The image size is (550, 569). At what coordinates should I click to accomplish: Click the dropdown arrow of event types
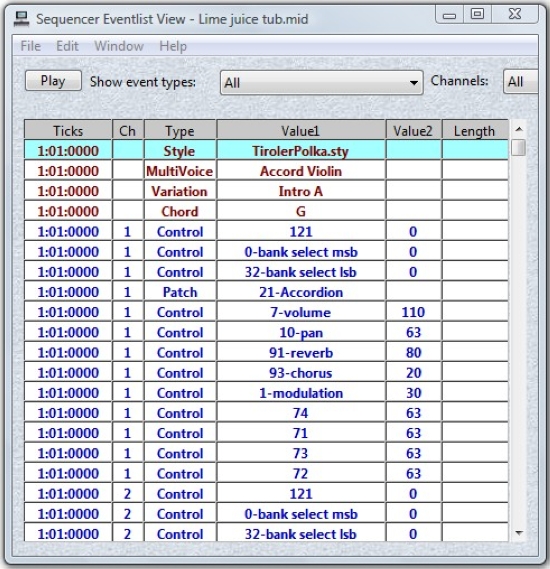[413, 83]
